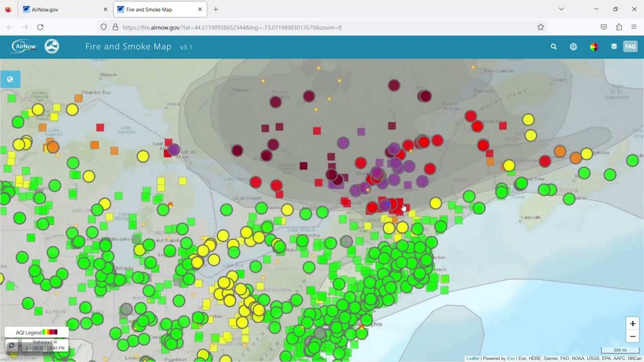Open the map layers stack icon
The image size is (644, 362).
(614, 47)
